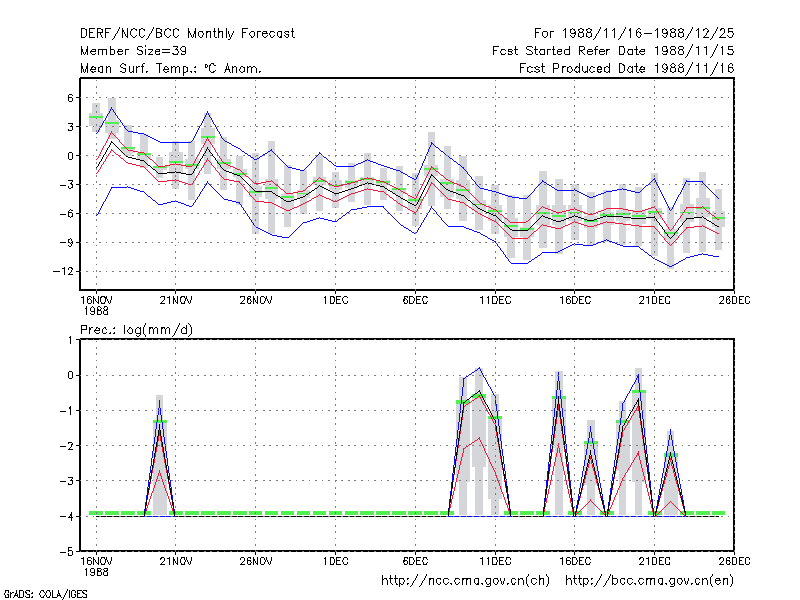
Task: Click the 1DEC label on temperature axis
Action: point(335,301)
